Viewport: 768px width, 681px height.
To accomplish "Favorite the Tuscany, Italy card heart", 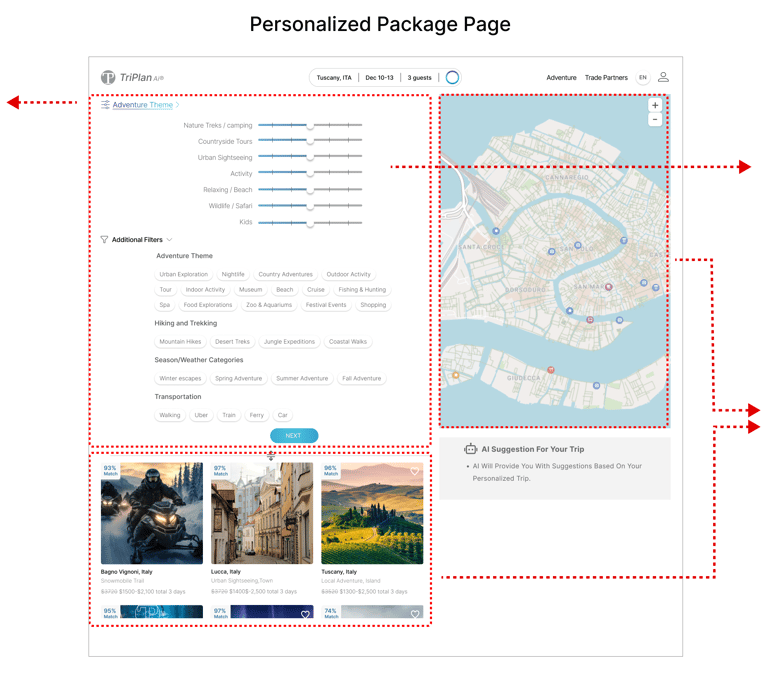I will coord(414,471).
